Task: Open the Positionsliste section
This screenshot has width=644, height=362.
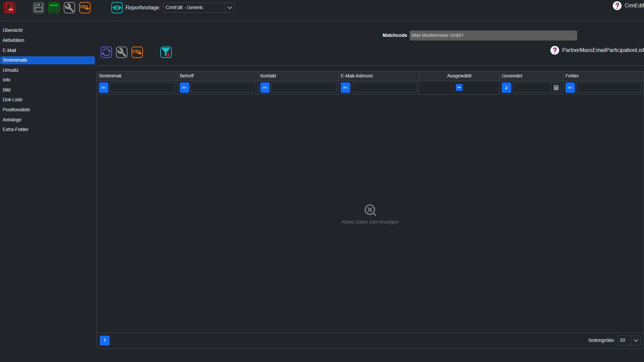Action: pyautogui.click(x=47, y=110)
